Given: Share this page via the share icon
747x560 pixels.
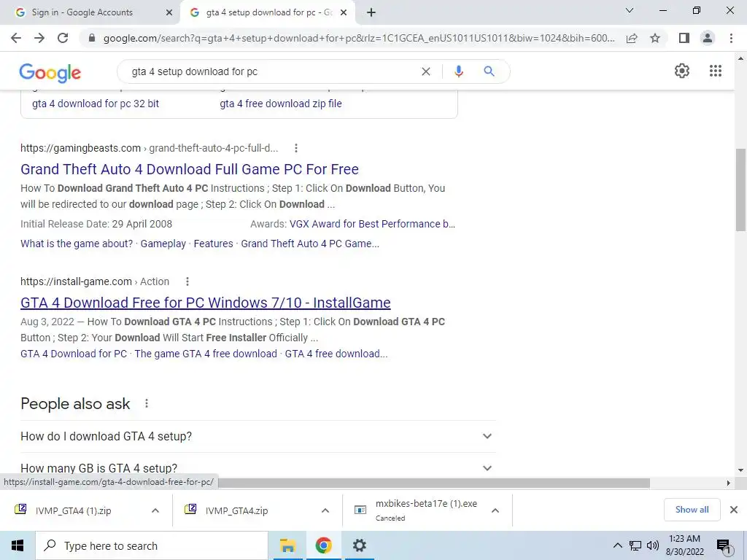Looking at the screenshot, I should click(x=632, y=38).
